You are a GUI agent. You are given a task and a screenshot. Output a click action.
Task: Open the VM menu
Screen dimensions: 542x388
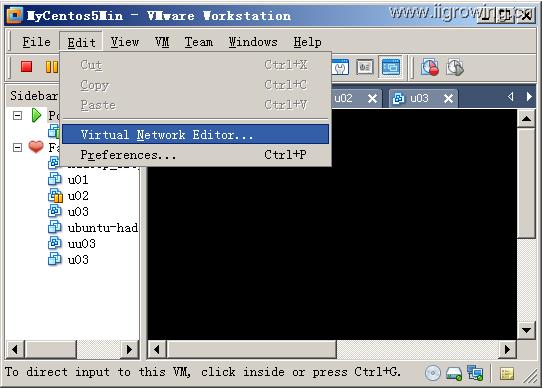(x=162, y=42)
